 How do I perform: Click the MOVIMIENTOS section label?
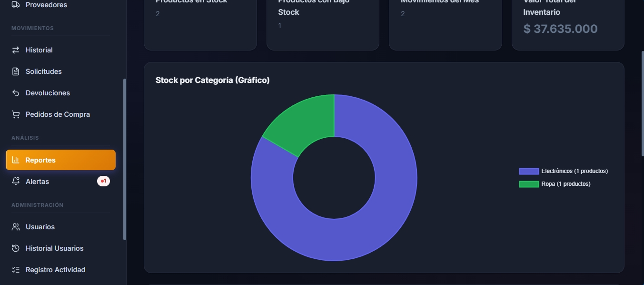coord(32,28)
